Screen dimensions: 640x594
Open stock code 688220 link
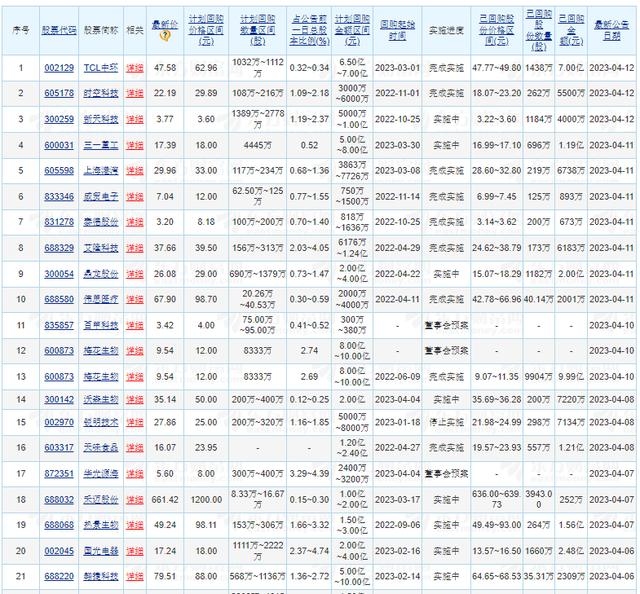click(x=59, y=576)
